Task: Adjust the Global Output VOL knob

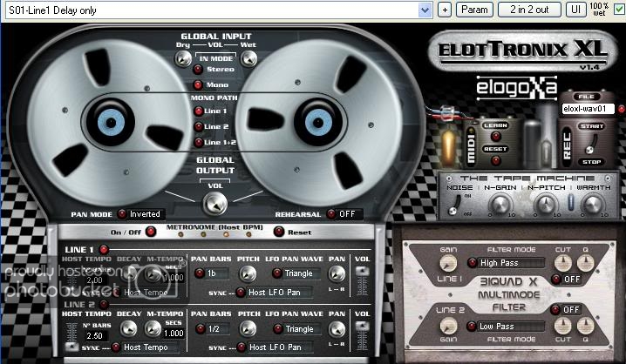Action: 215,203
